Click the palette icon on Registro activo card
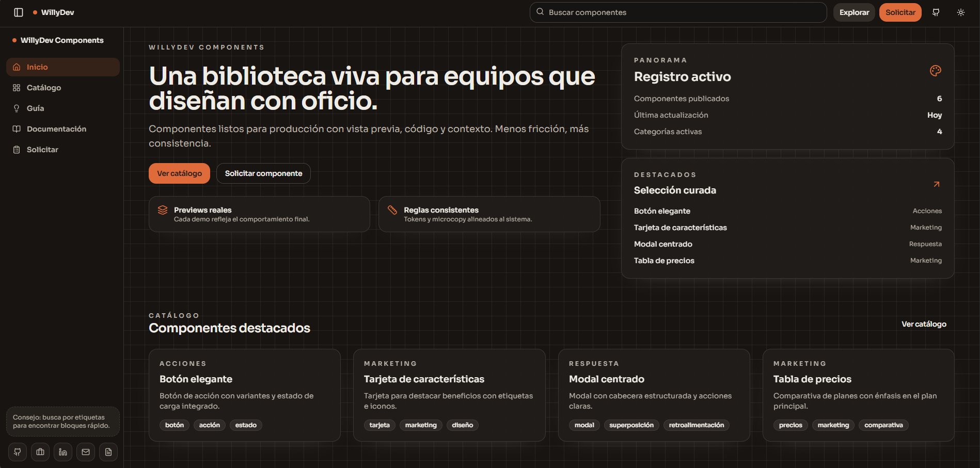Screen dimensions: 980x468 (936, 70)
